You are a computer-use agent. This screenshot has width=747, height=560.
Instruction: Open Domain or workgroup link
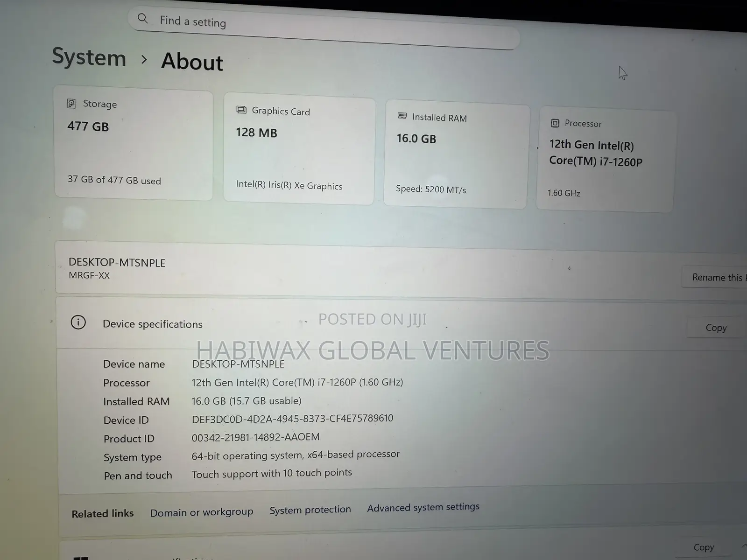202,512
